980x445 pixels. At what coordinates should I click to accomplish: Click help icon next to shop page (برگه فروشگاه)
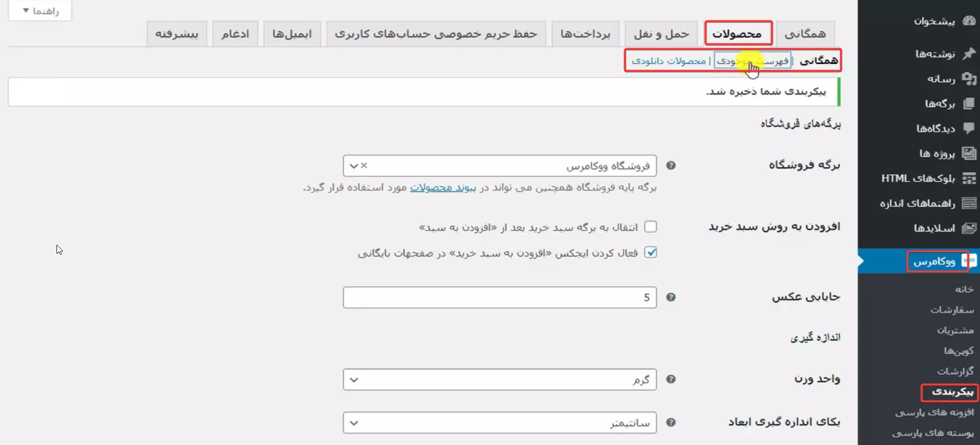(x=671, y=165)
